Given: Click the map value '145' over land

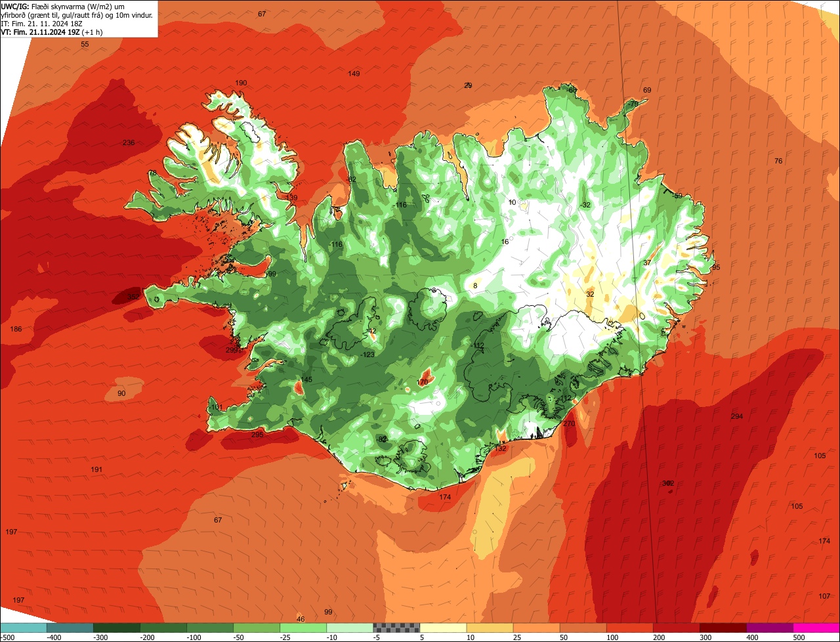Looking at the screenshot, I should [306, 380].
